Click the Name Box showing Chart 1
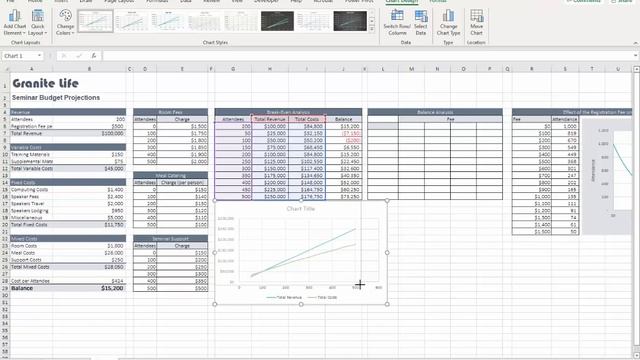The width and height of the screenshot is (640, 360). click(19, 56)
